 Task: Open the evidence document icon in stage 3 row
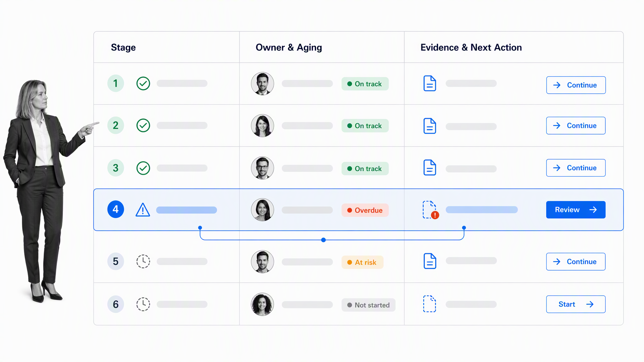coord(430,167)
